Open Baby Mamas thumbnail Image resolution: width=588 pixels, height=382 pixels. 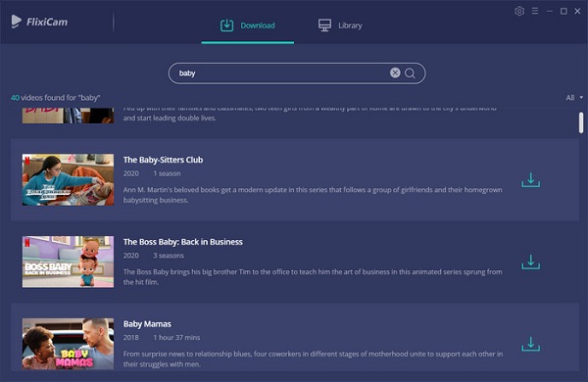tap(68, 344)
